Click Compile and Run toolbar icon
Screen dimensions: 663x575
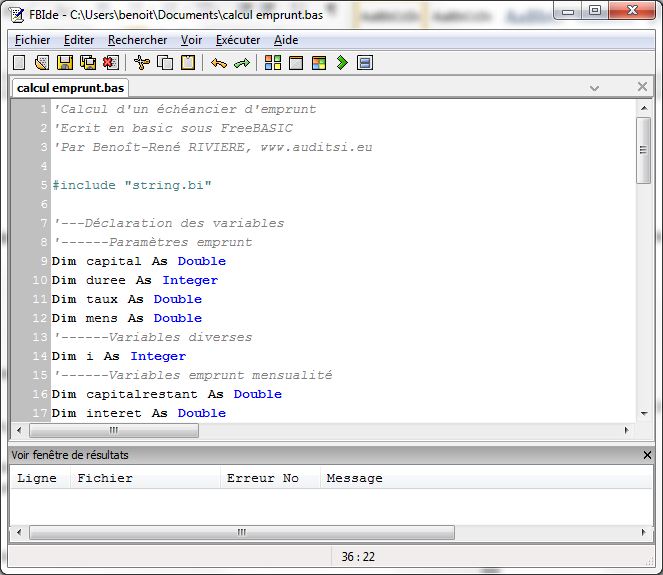tap(319, 63)
